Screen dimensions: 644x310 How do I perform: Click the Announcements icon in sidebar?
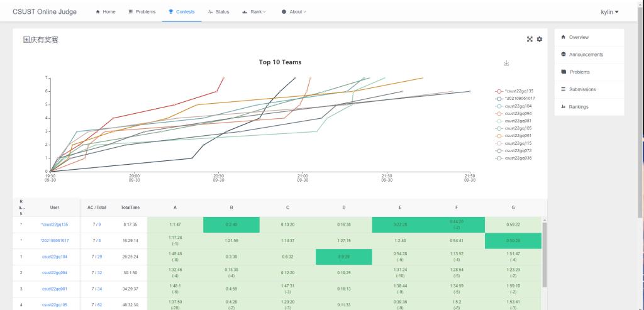tap(563, 55)
